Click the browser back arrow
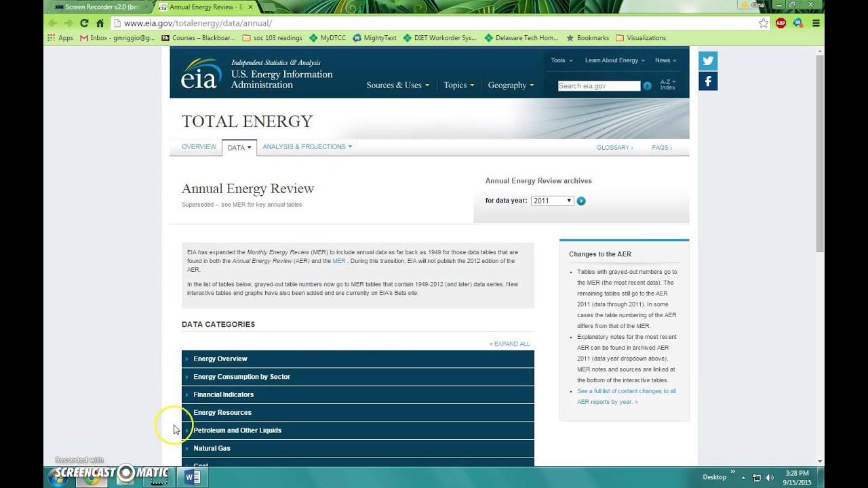The width and height of the screenshot is (868, 488). click(53, 23)
